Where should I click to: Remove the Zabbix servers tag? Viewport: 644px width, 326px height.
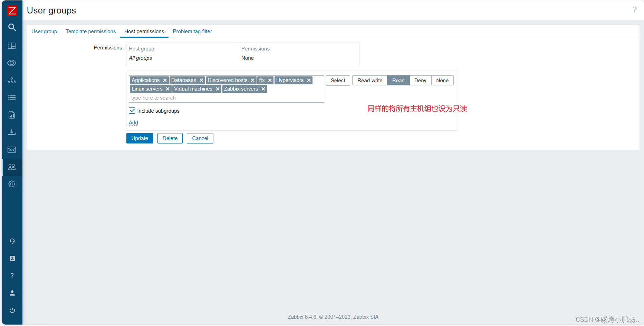[x=263, y=89]
